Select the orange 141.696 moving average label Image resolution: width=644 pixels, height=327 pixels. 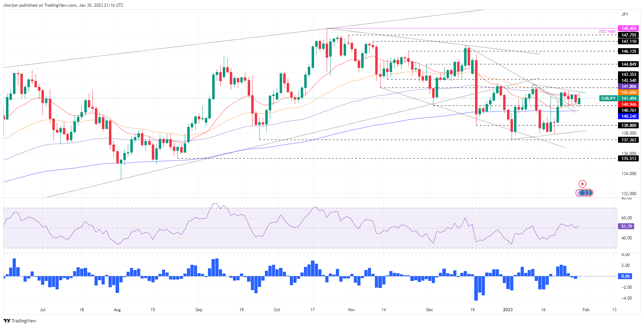pos(629,92)
